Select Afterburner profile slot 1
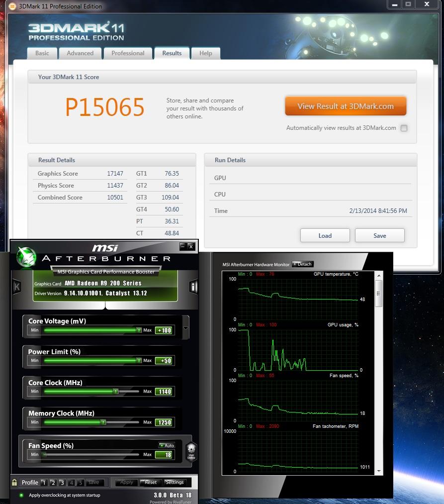Image resolution: width=444 pixels, height=504 pixels. (44, 483)
